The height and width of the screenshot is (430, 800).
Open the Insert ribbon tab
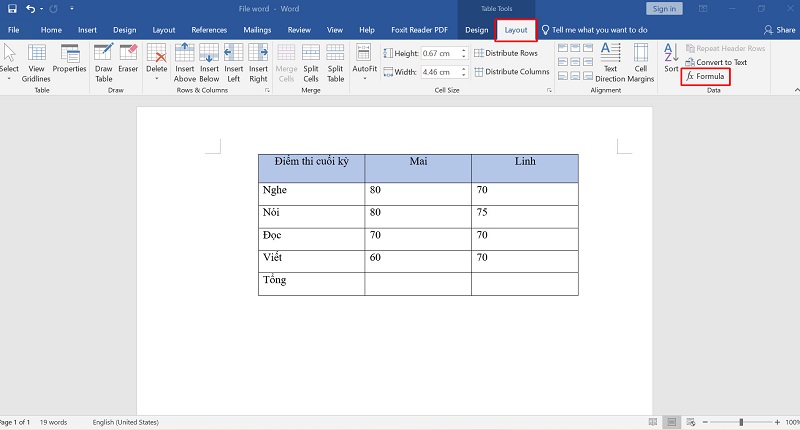(87, 30)
